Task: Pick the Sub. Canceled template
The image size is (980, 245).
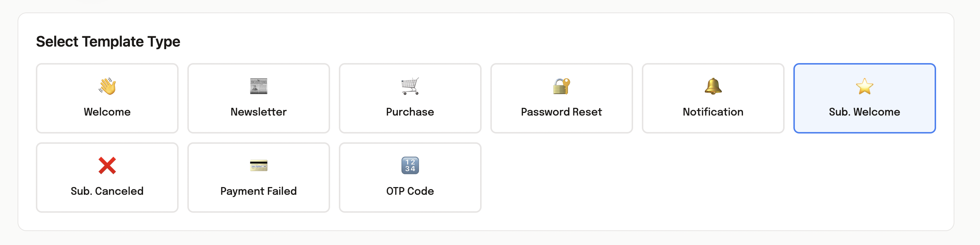Action: 107,177
